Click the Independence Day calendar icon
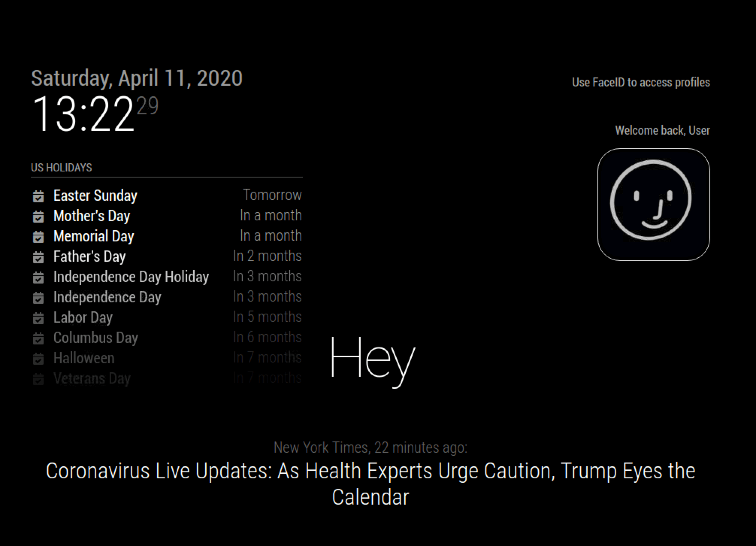Viewport: 756px width, 546px height. 40,297
